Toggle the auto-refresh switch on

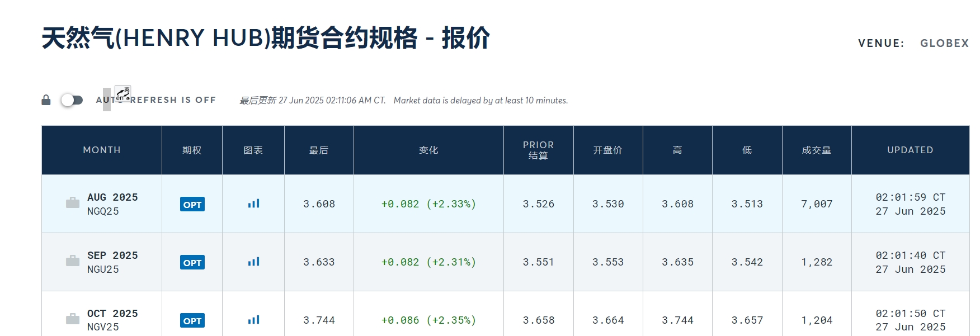click(x=72, y=100)
